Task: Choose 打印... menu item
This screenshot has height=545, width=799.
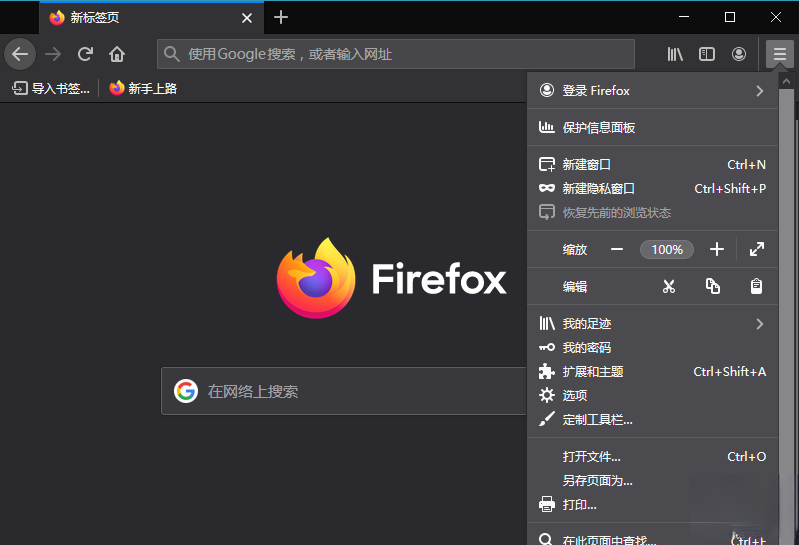Action: (x=653, y=505)
